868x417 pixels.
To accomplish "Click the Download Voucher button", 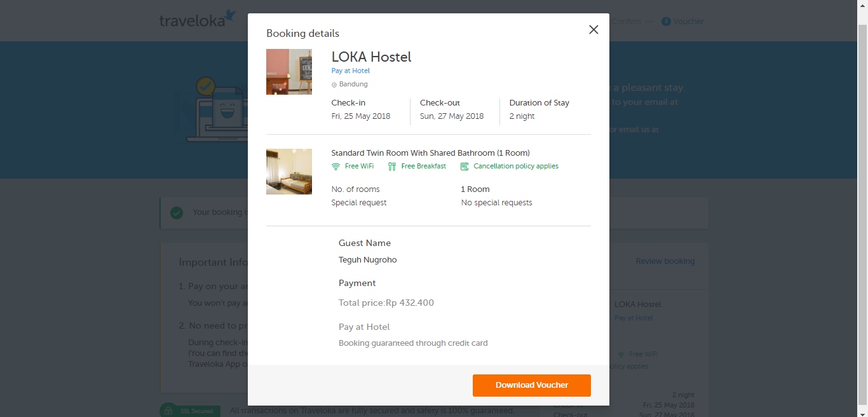I will coord(531,385).
